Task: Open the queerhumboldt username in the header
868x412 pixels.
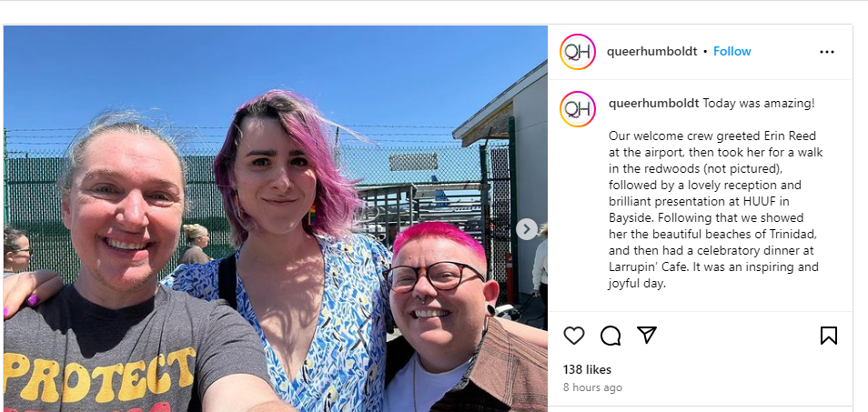Action: pyautogui.click(x=652, y=52)
